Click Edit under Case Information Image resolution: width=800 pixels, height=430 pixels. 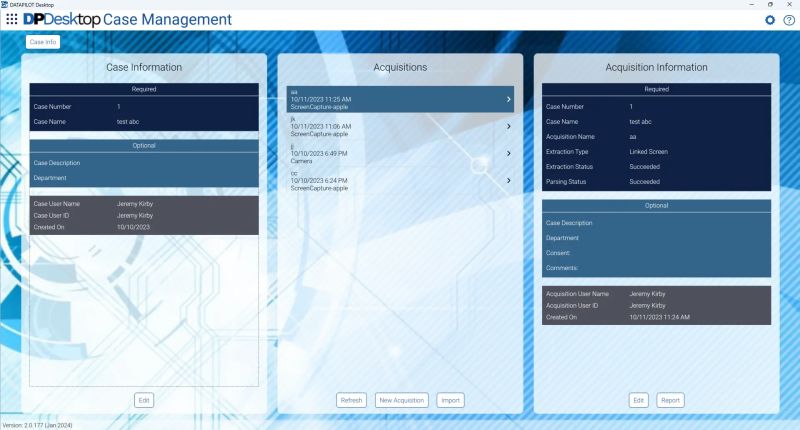pos(144,400)
